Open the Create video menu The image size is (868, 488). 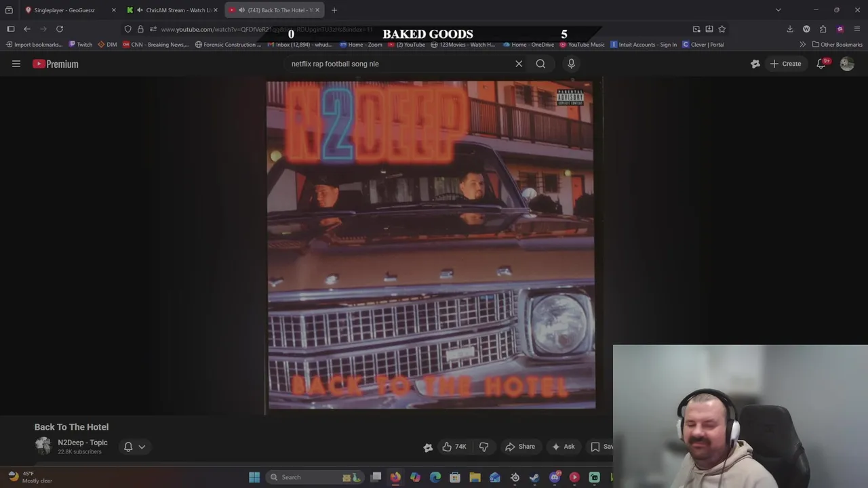[x=785, y=64]
